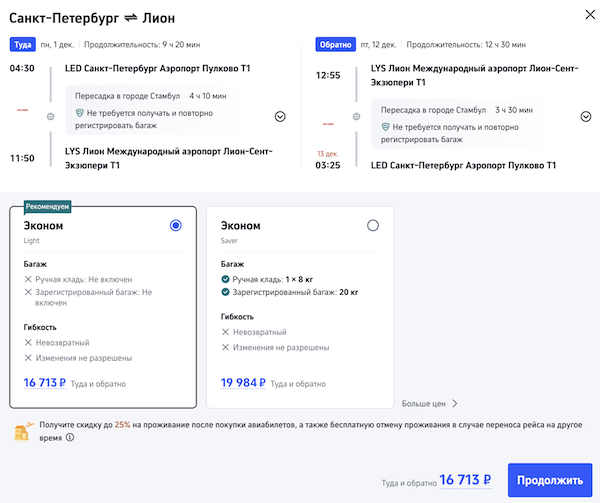The width and height of the screenshot is (600, 503).
Task: Click the Продолжить button
Action: (549, 480)
